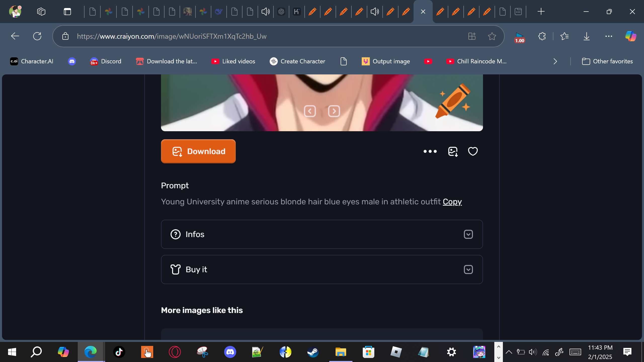This screenshot has width=644, height=362.
Task: Show more favorites bar chevron
Action: coord(555,61)
